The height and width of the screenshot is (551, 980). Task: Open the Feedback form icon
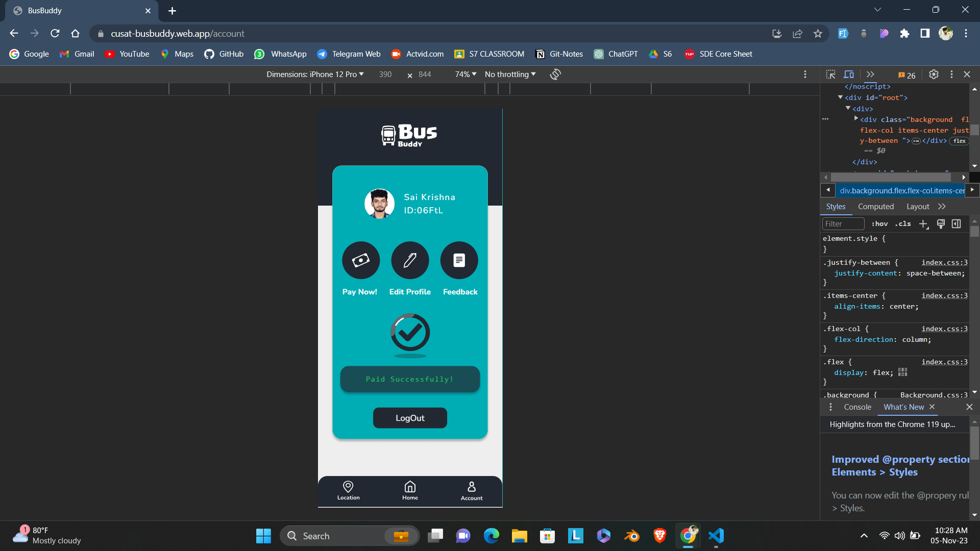[x=459, y=260]
